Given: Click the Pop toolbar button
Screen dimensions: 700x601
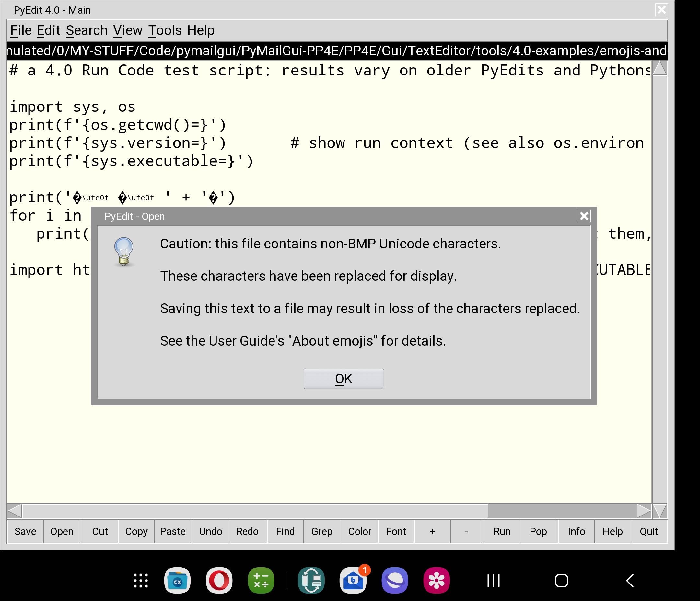Looking at the screenshot, I should [x=538, y=531].
